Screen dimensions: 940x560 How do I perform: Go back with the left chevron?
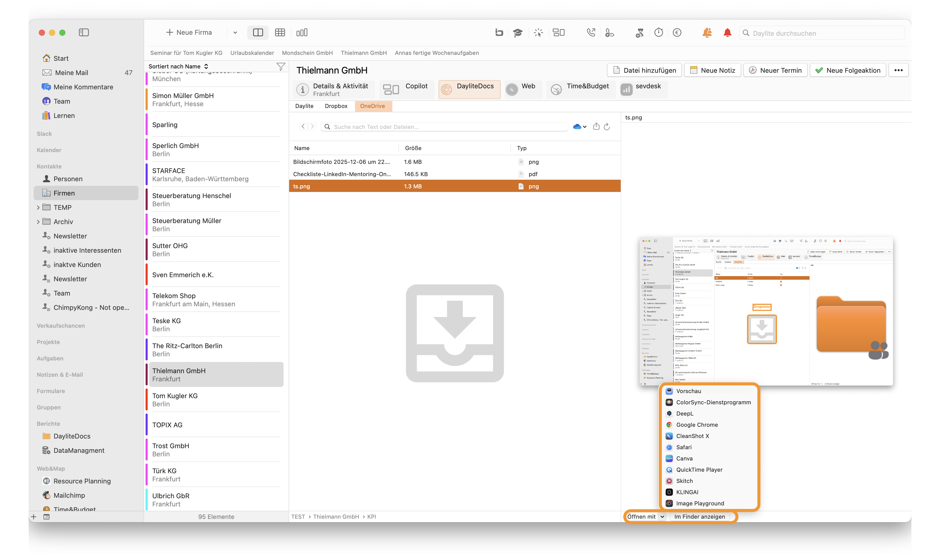pos(303,126)
